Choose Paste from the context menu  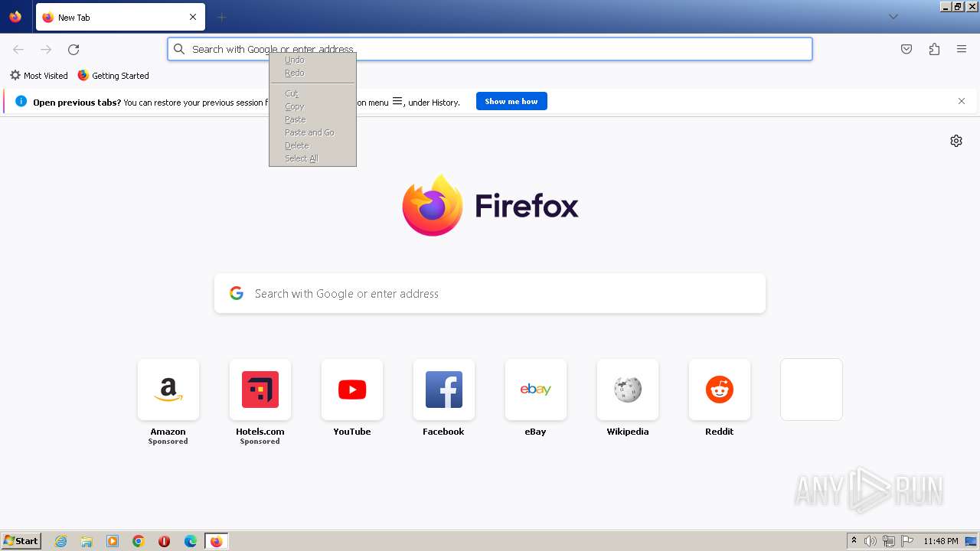(x=312, y=119)
